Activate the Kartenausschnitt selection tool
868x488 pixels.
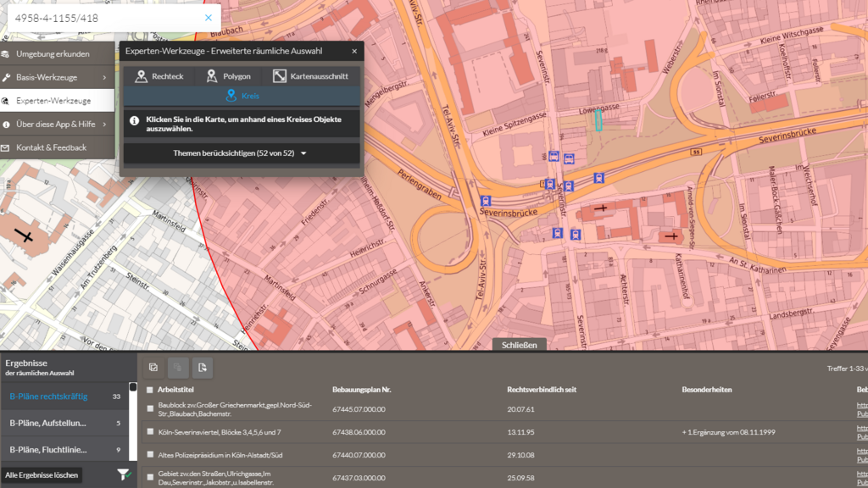309,75
